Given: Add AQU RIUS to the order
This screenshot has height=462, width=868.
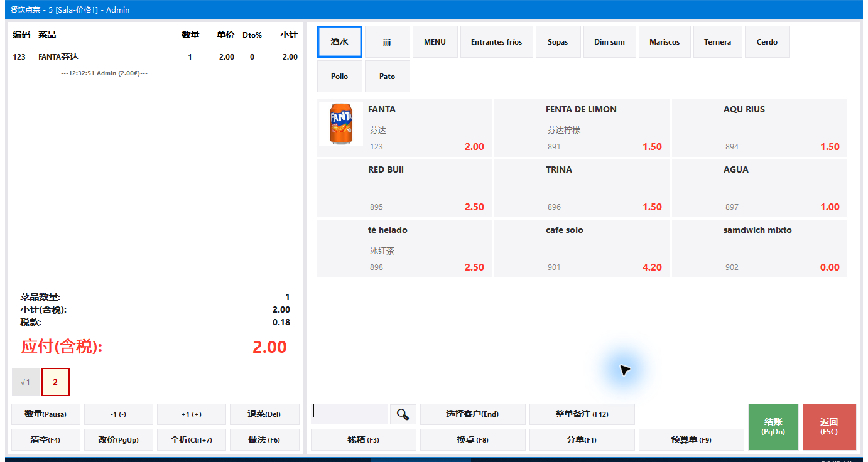Looking at the screenshot, I should point(759,128).
